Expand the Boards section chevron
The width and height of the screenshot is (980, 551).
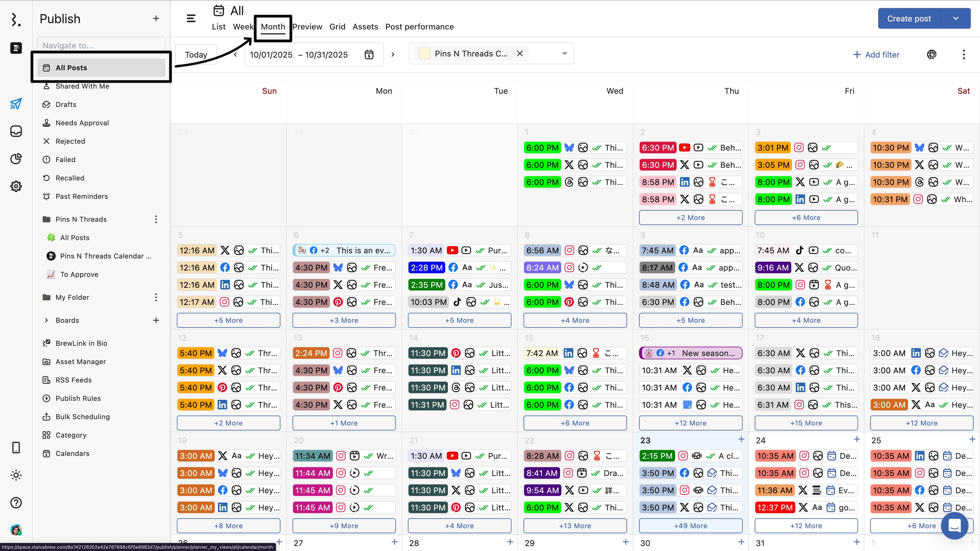coord(46,320)
